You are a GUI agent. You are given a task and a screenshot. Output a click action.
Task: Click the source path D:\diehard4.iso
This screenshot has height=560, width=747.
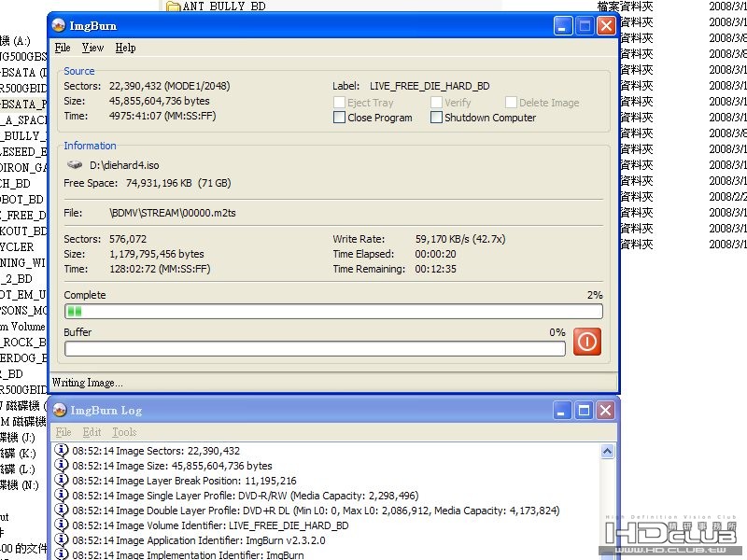[x=124, y=165]
